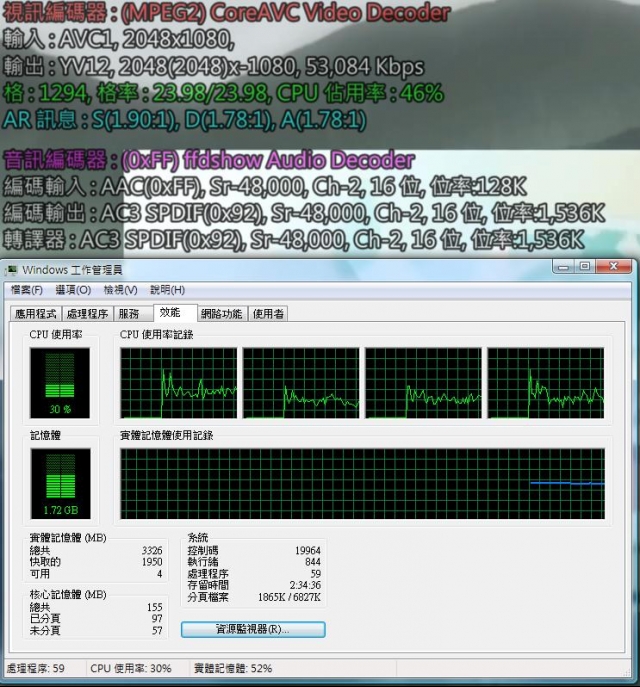
Task: Click the 資源監視器(R)... button
Action: 253,629
